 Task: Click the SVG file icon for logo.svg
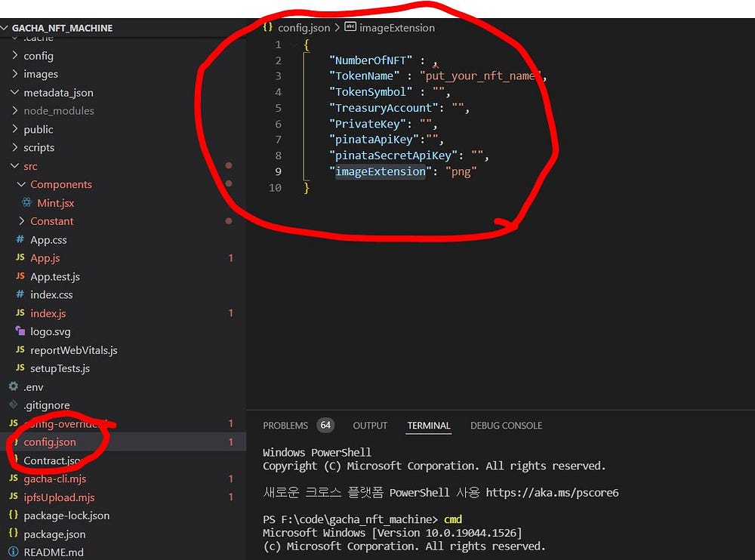[x=20, y=331]
